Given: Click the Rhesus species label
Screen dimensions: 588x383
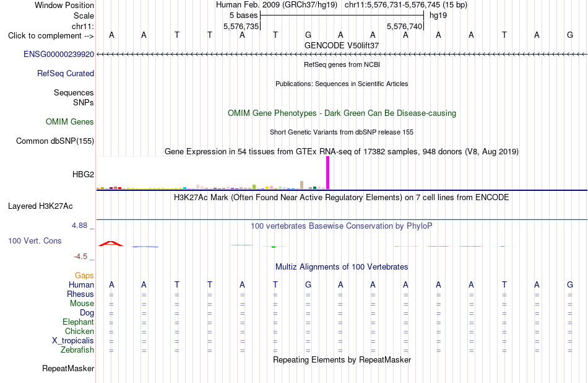Looking at the screenshot, I should click(x=80, y=294).
